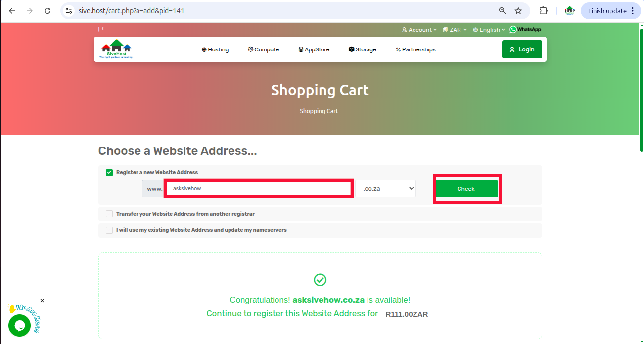Click the SiveHost extension icon in toolbar
The width and height of the screenshot is (644, 344).
570,11
